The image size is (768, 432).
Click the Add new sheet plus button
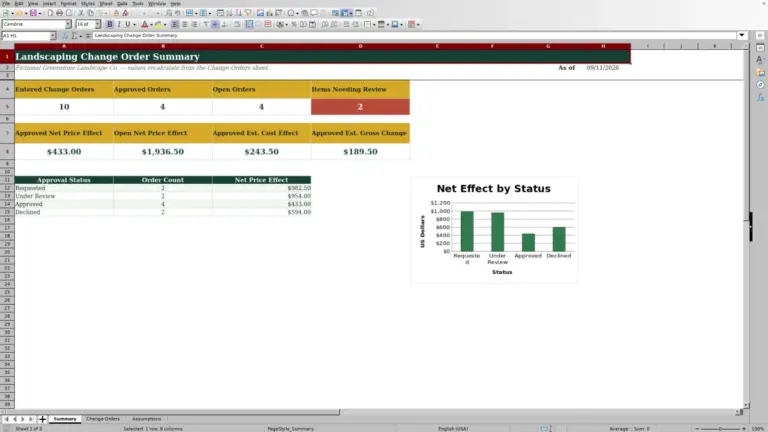(x=42, y=419)
